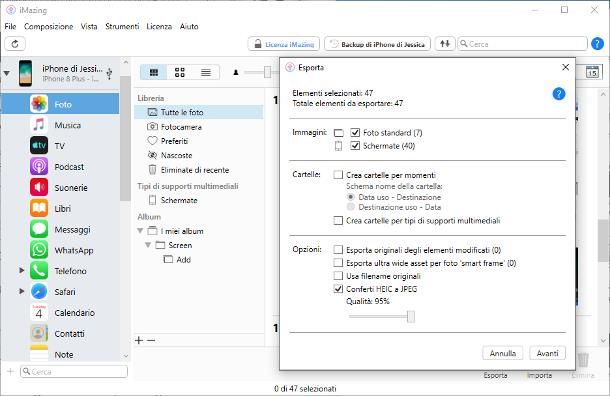Click the sidebar bottom Cerca field
610x396 pixels.
pyautogui.click(x=74, y=371)
